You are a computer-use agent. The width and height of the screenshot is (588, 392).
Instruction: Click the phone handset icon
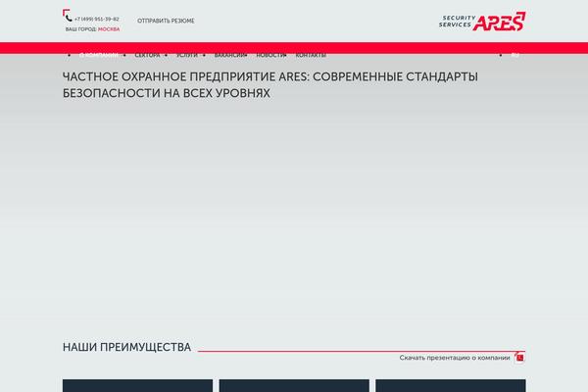(x=68, y=17)
